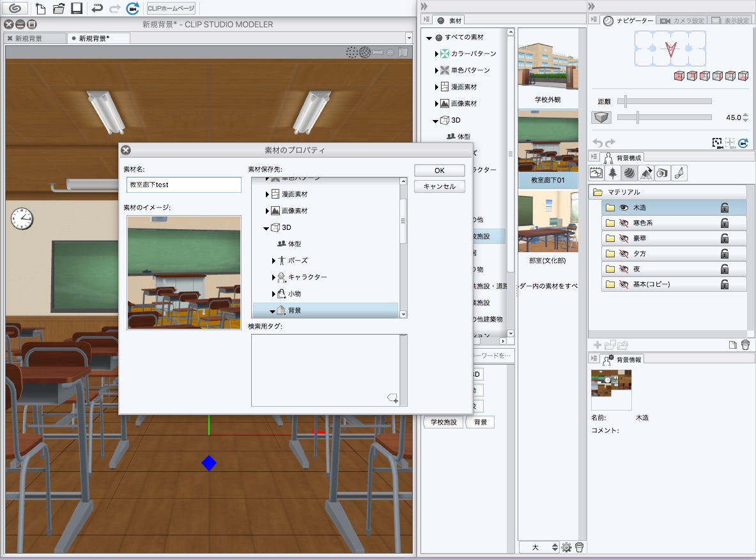This screenshot has height=560, width=756.
Task: Click the キャンセル button
Action: pos(439,186)
